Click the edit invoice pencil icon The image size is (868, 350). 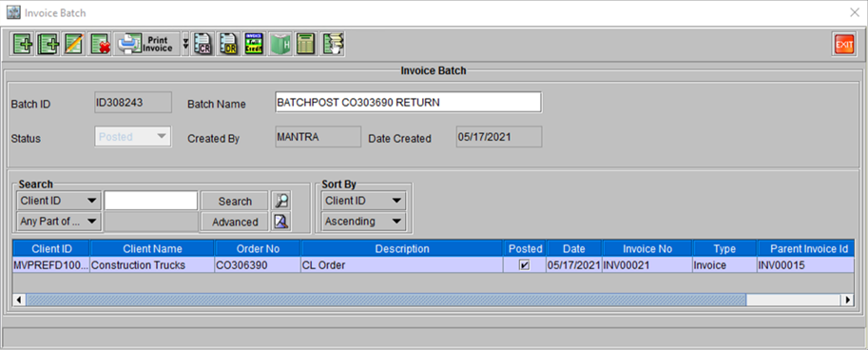tap(74, 44)
